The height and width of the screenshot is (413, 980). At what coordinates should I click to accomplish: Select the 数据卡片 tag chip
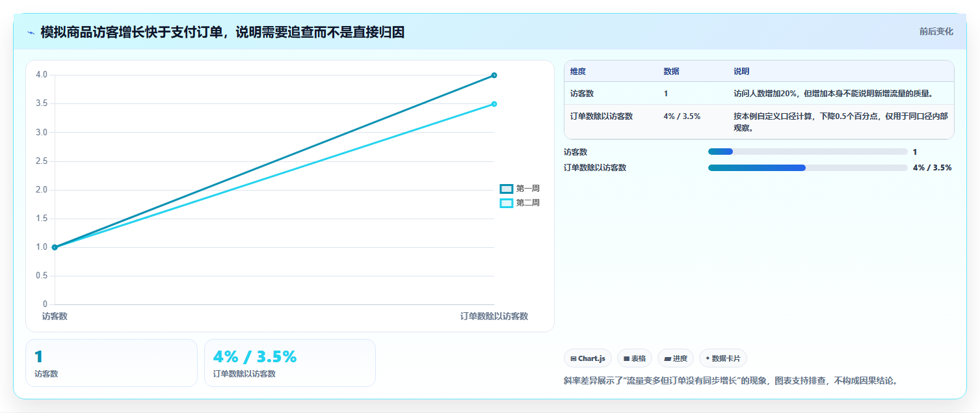[x=723, y=358]
